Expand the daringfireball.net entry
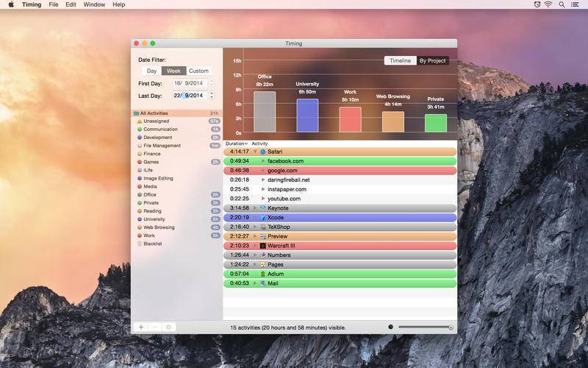Viewport: 588px width, 368px height. coord(263,180)
